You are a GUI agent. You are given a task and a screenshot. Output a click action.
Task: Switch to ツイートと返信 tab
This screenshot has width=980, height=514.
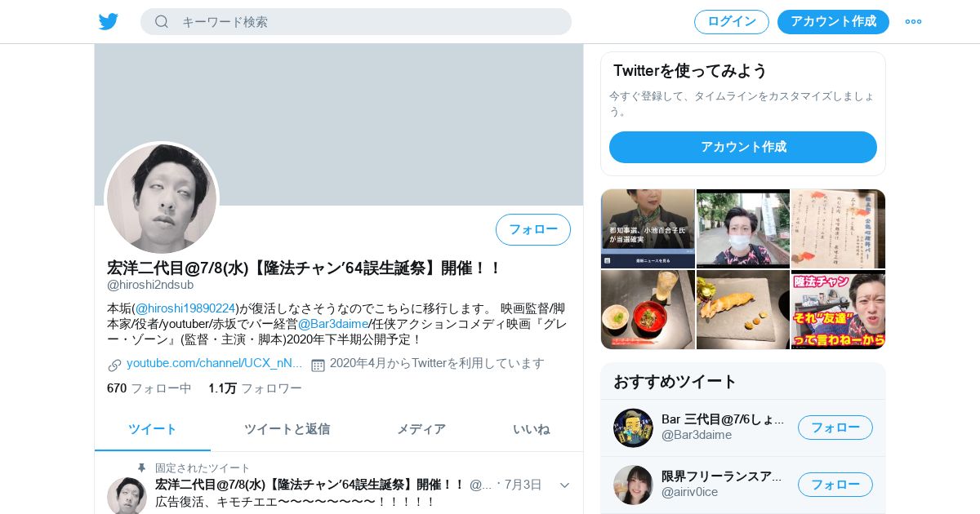[287, 429]
